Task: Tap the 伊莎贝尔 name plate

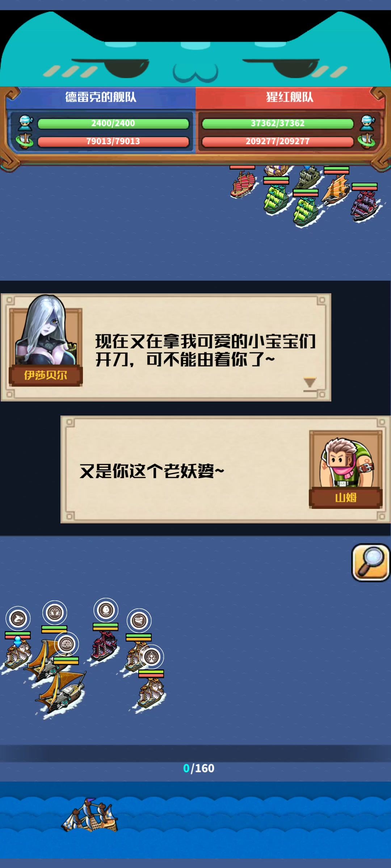Action: tap(46, 375)
